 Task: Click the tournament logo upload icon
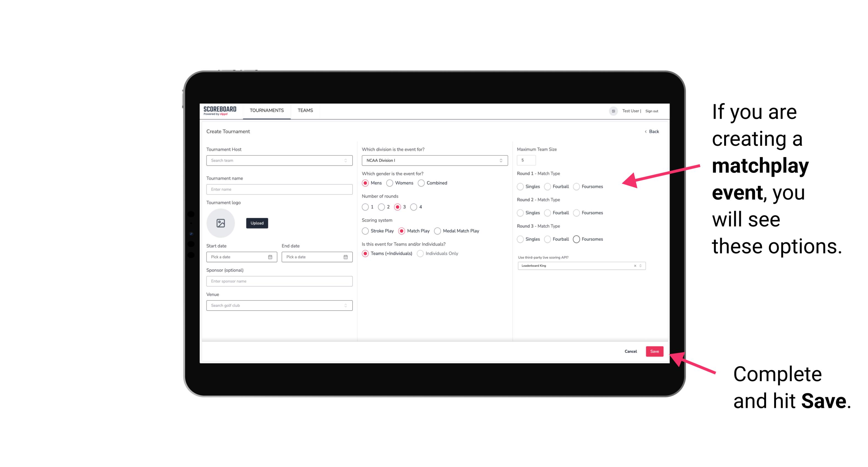(x=221, y=223)
